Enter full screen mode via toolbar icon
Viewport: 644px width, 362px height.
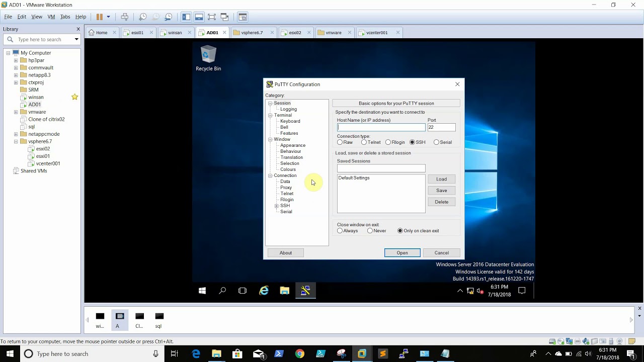point(212,17)
